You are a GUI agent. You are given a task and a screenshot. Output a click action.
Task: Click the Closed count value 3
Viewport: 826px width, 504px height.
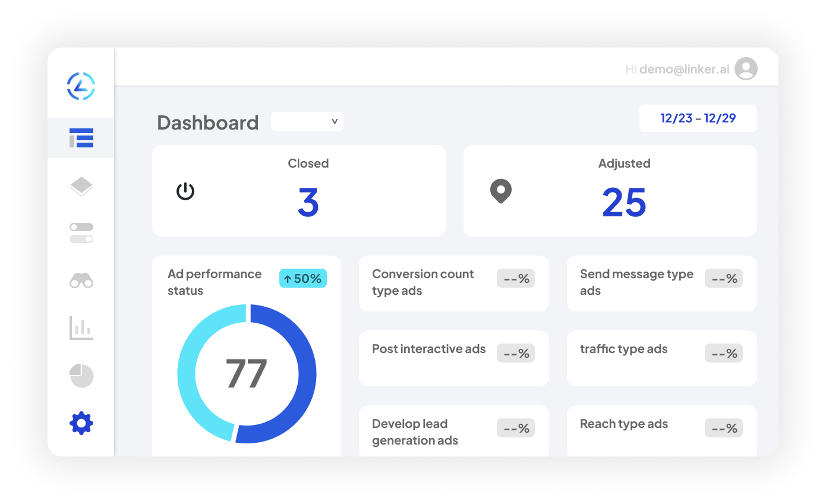click(x=308, y=203)
